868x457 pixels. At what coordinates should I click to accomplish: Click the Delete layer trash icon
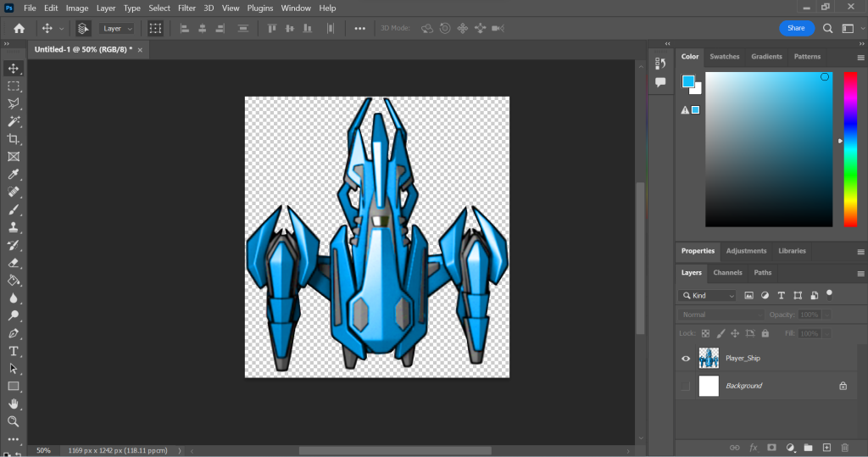click(x=844, y=447)
